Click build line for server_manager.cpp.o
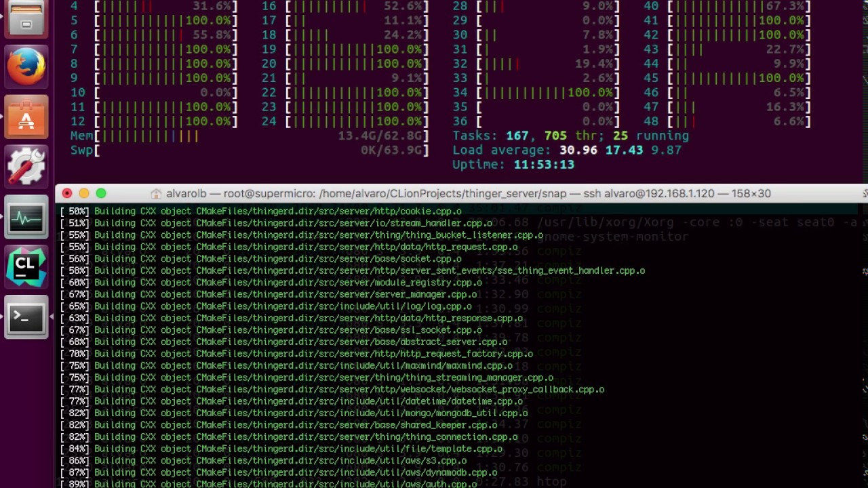The height and width of the screenshot is (488, 868). click(269, 294)
